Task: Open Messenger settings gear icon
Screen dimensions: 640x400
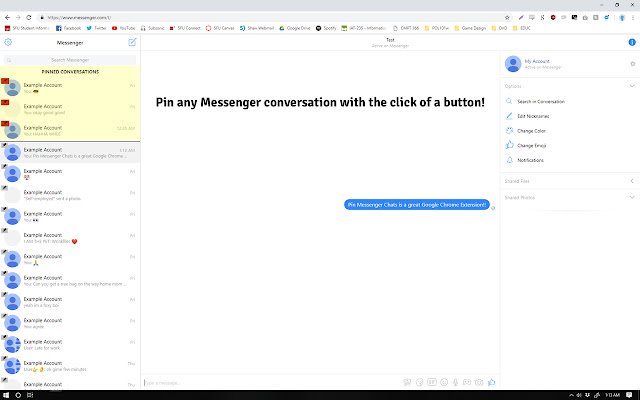Action: (8, 42)
